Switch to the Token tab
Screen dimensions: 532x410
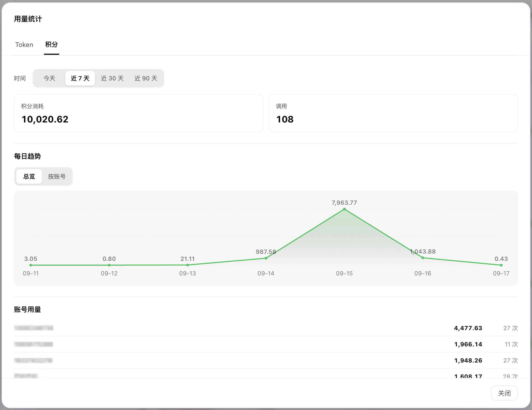tap(24, 45)
